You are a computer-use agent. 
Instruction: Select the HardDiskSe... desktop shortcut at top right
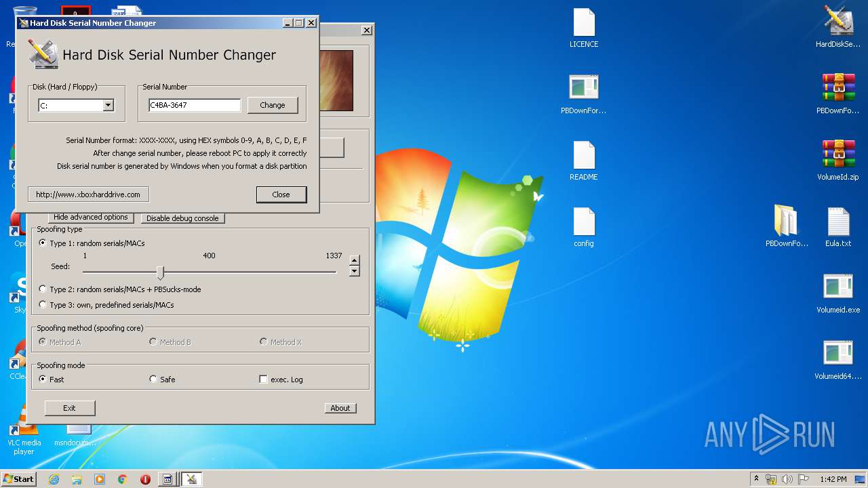tap(838, 27)
